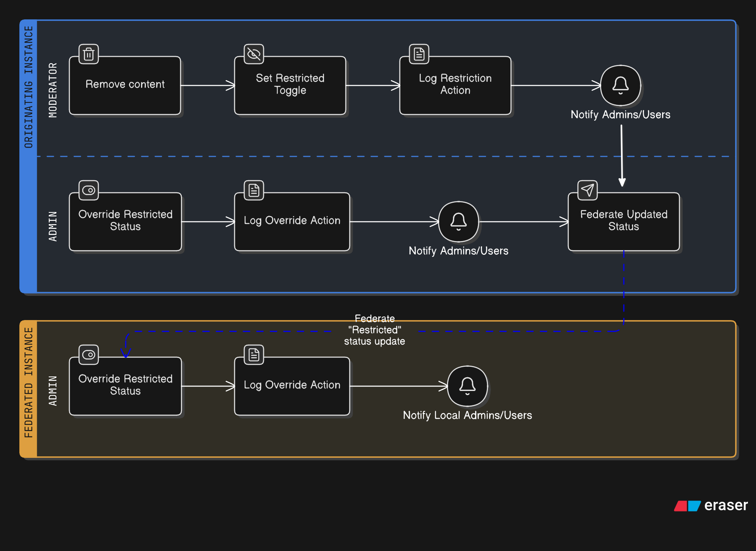This screenshot has width=756, height=551.
Task: Click Admin lane Notify Admins/Users text label
Action: 459,251
